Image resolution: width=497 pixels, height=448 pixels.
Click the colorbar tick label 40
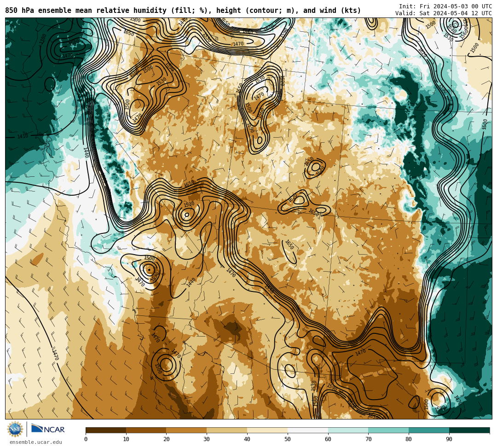(x=247, y=439)
